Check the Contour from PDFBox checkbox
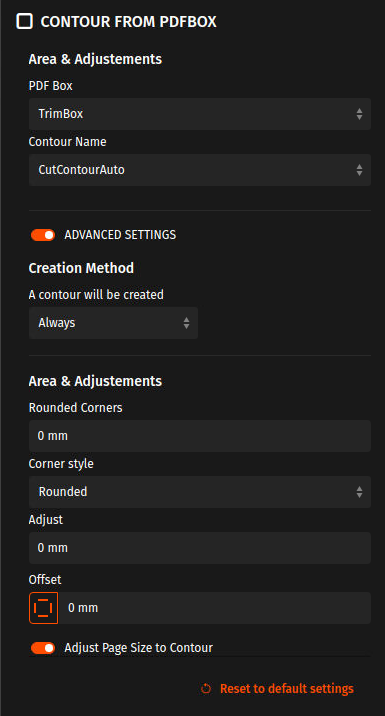This screenshot has width=385, height=716. [24, 21]
